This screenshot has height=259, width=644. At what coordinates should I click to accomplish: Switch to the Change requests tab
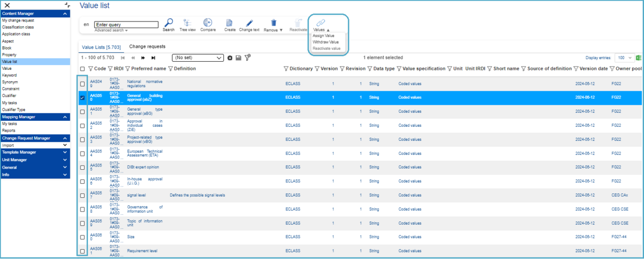[147, 47]
